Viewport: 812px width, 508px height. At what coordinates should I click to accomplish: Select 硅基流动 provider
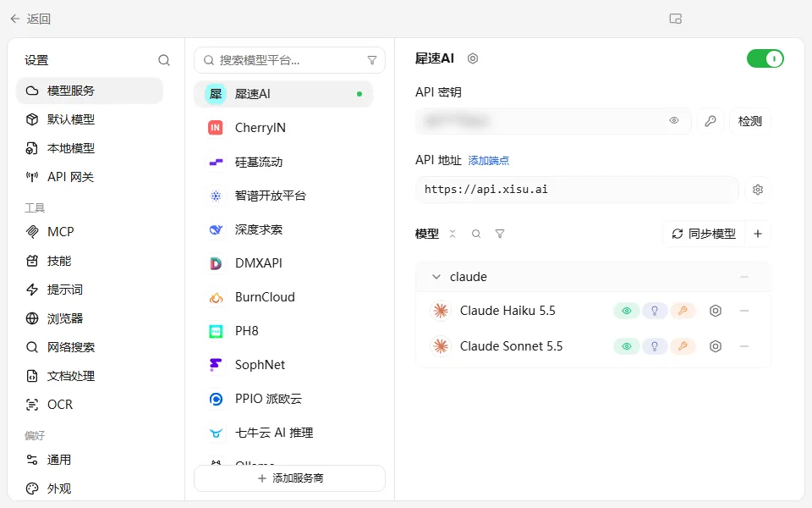(284, 162)
